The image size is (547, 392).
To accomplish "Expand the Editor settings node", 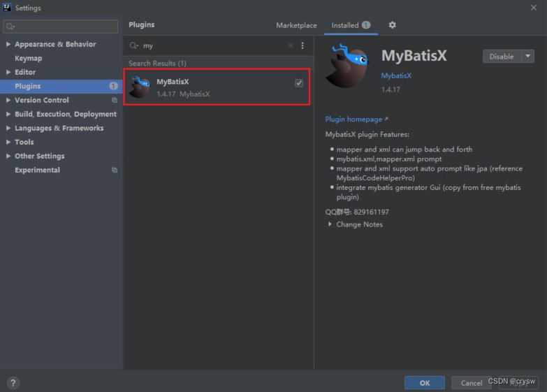I will pyautogui.click(x=8, y=72).
